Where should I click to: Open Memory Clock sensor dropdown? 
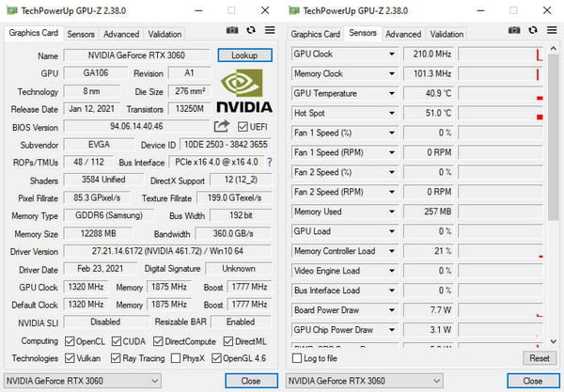click(392, 73)
